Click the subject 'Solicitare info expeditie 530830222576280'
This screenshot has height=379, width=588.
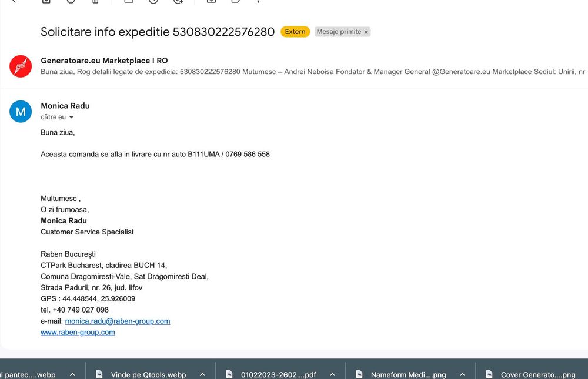(x=158, y=32)
